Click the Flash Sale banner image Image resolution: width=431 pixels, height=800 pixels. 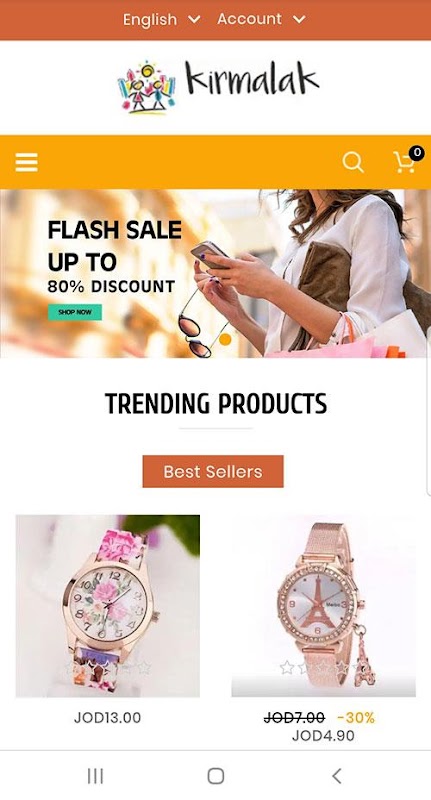tap(215, 273)
